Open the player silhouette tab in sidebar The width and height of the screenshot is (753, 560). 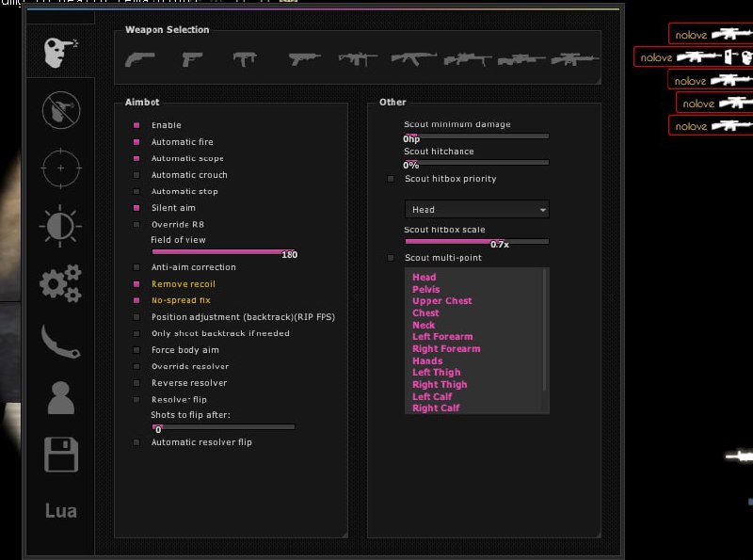point(61,398)
